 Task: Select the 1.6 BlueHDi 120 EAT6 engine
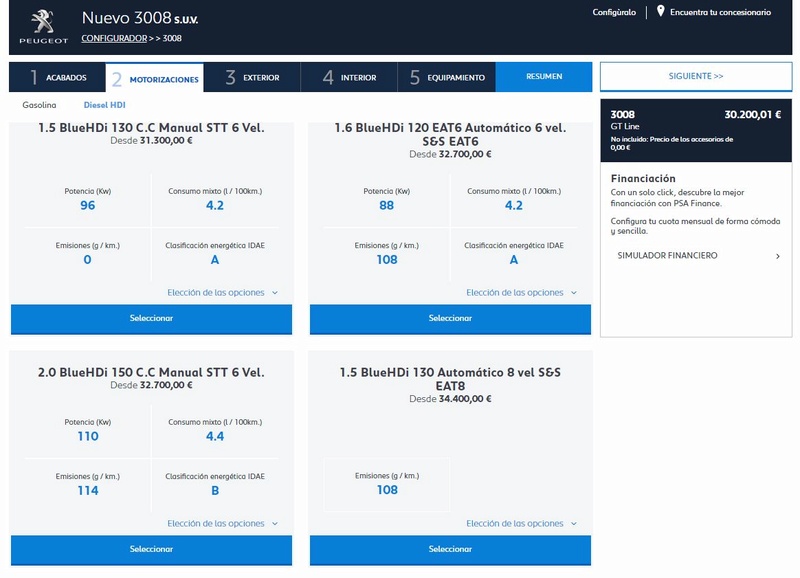tap(451, 319)
